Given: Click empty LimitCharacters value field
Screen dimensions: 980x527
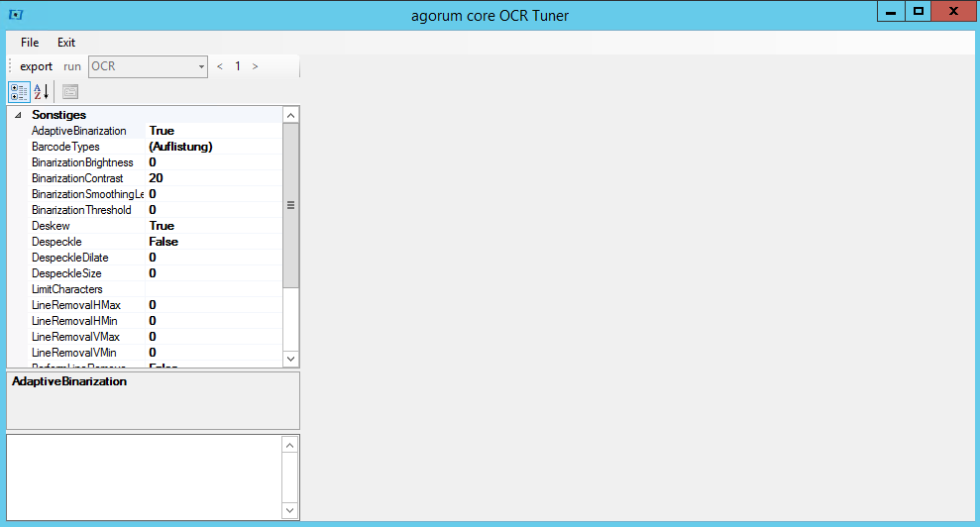Looking at the screenshot, I should (x=214, y=289).
